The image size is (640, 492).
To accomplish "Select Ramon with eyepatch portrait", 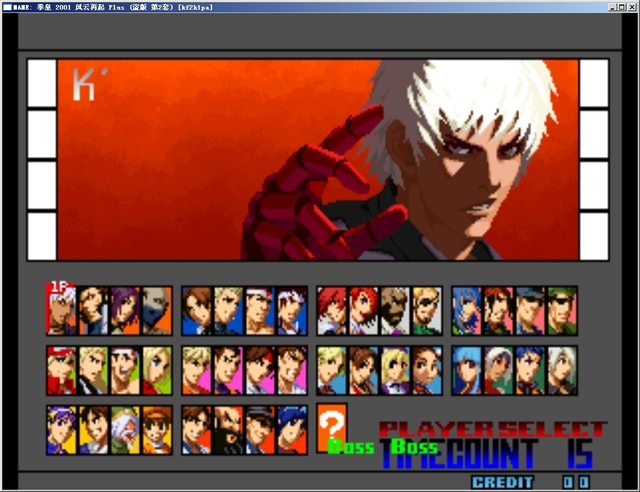I will pos(427,311).
